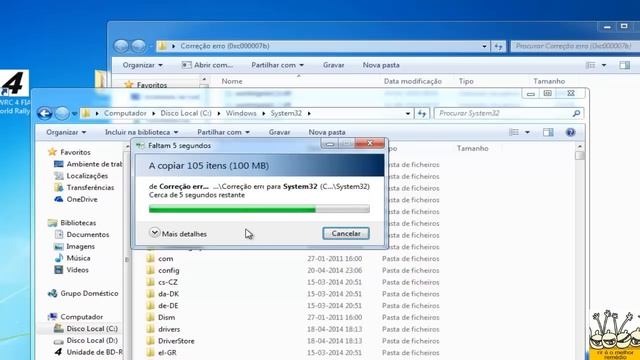Click Nome column header in Correção erro window
The height and width of the screenshot is (360, 640).
pyautogui.click(x=232, y=81)
